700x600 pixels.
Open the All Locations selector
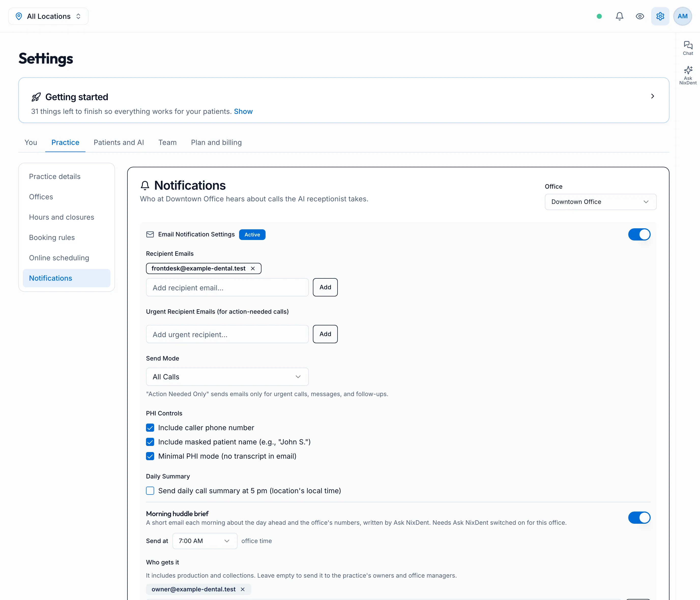coord(48,16)
